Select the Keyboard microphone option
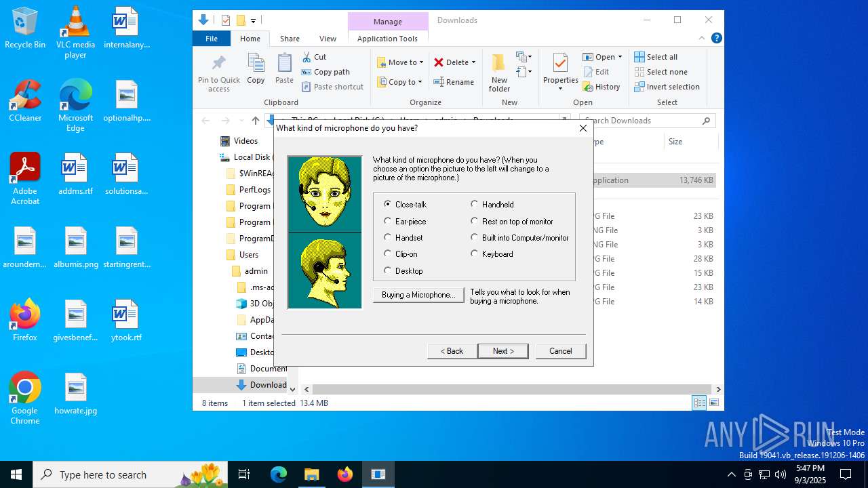This screenshot has width=868, height=488. tap(492, 254)
